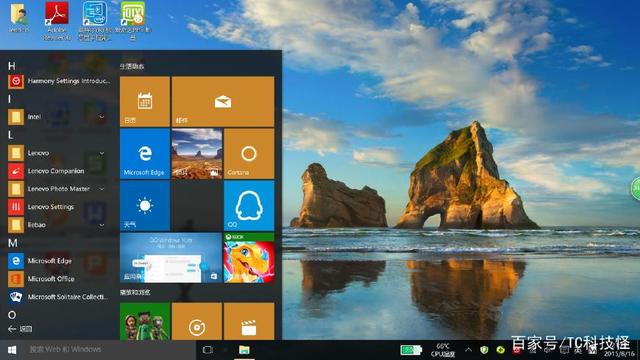The height and width of the screenshot is (360, 640).
Task: Focus the Web and Windows search box
Action: 109,350
